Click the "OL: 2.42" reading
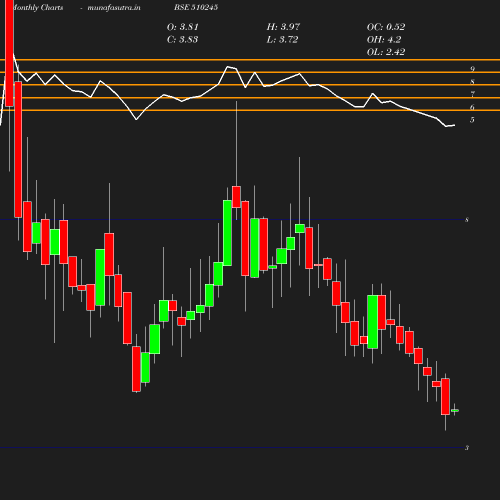This screenshot has width=500, height=500. (386, 52)
